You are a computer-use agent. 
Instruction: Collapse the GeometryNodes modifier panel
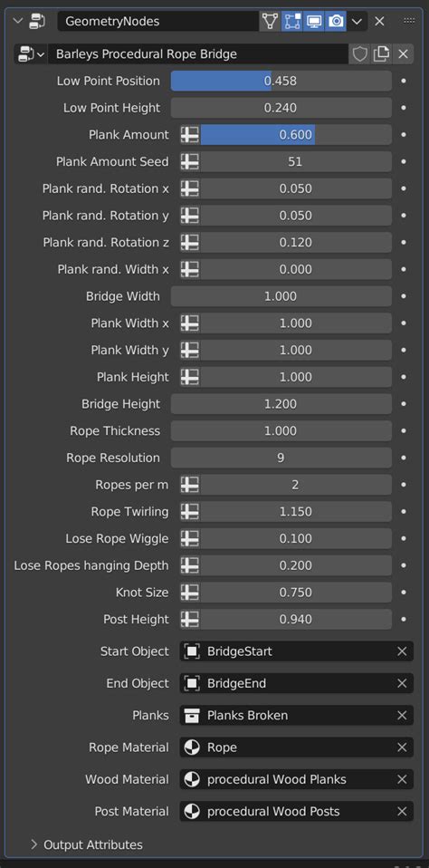(18, 22)
